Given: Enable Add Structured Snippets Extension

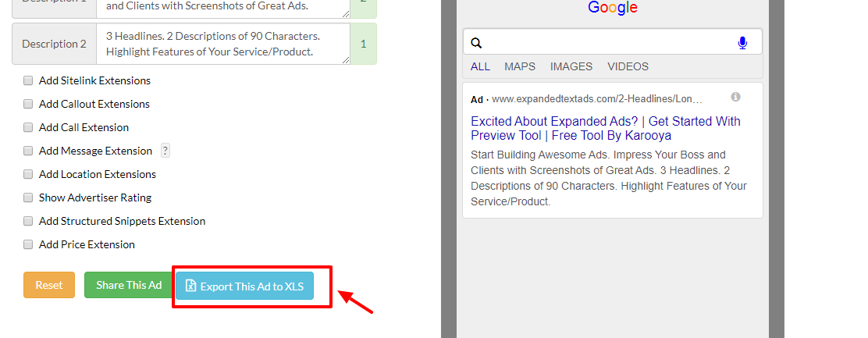Looking at the screenshot, I should click(28, 221).
